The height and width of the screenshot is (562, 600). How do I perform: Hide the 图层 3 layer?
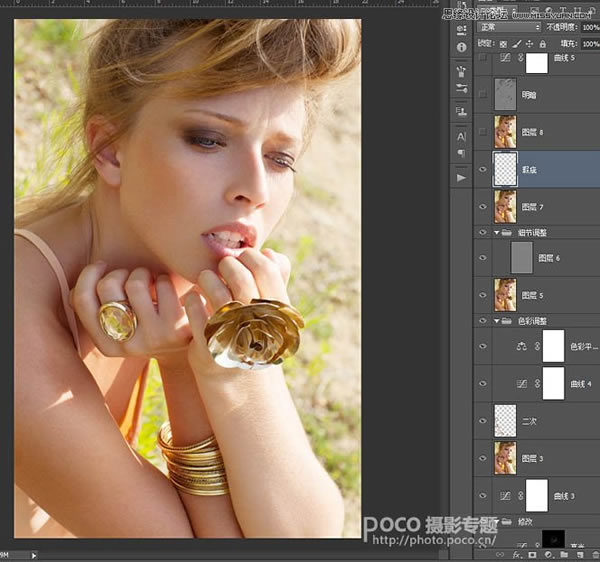[x=483, y=458]
